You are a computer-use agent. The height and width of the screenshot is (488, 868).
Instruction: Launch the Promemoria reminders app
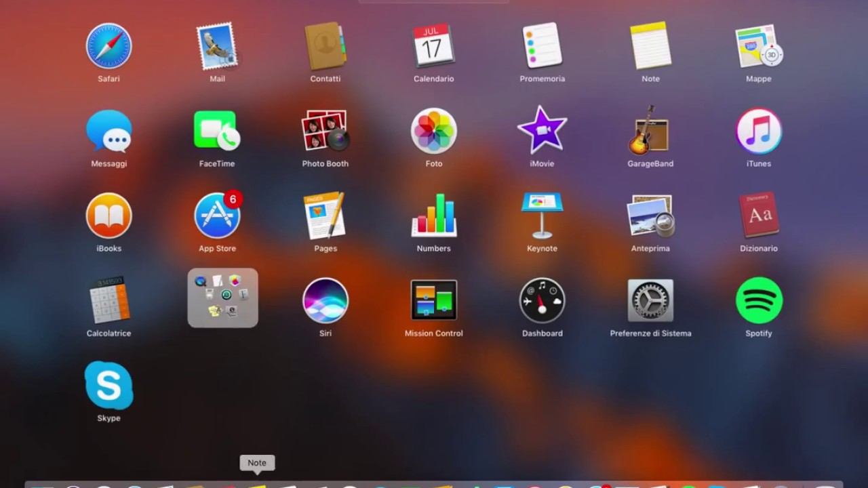(542, 46)
